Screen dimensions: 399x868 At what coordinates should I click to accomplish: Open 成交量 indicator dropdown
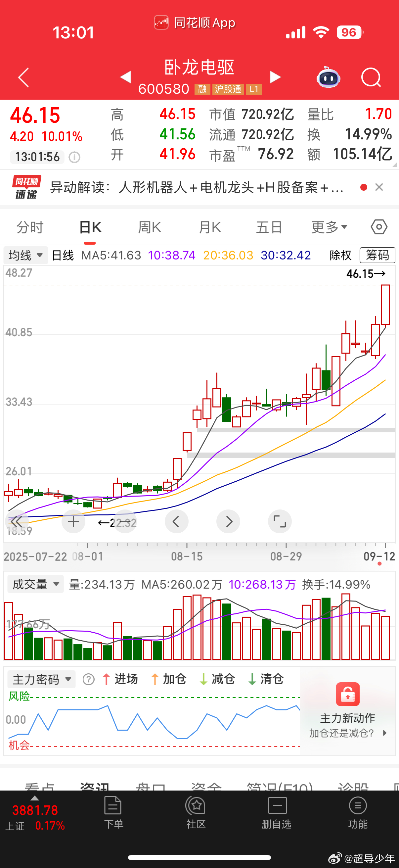[35, 584]
